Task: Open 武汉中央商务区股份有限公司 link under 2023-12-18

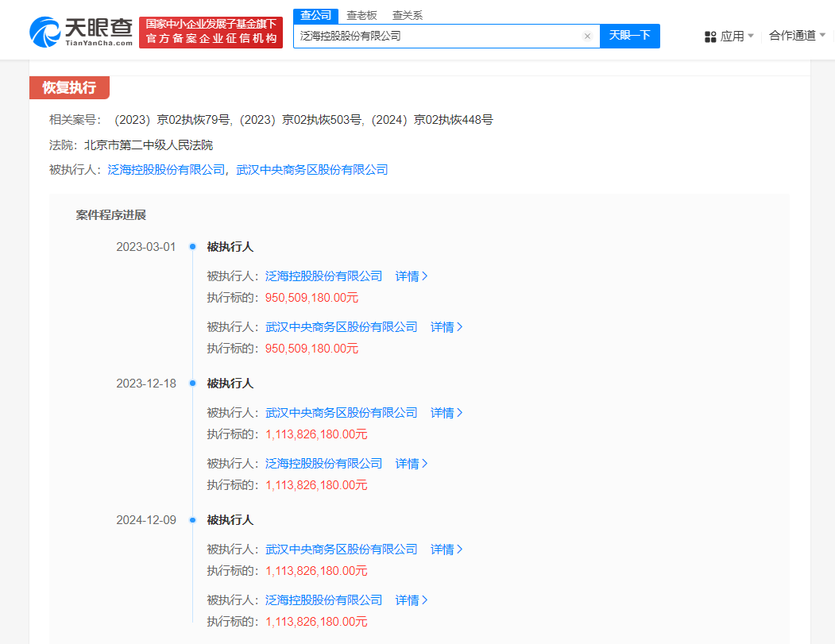Action: coord(342,412)
